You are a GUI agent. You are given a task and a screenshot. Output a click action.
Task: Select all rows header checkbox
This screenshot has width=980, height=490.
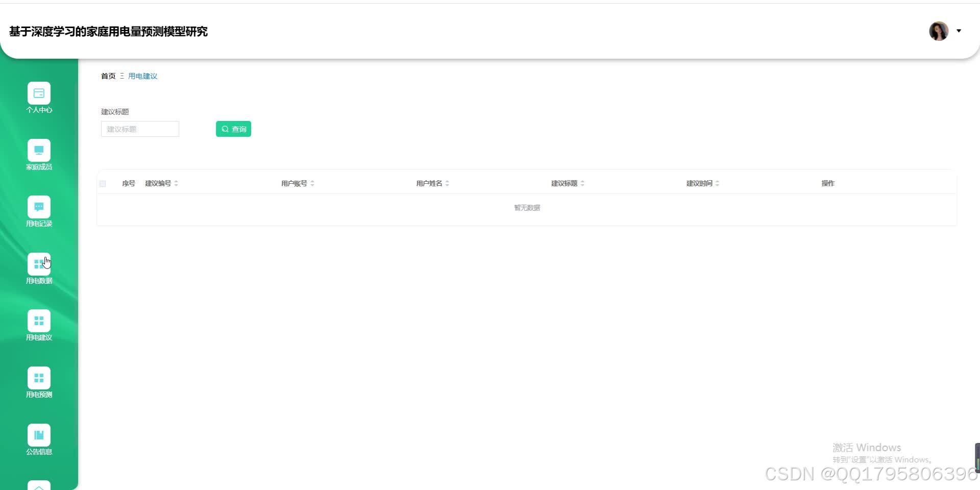103,184
